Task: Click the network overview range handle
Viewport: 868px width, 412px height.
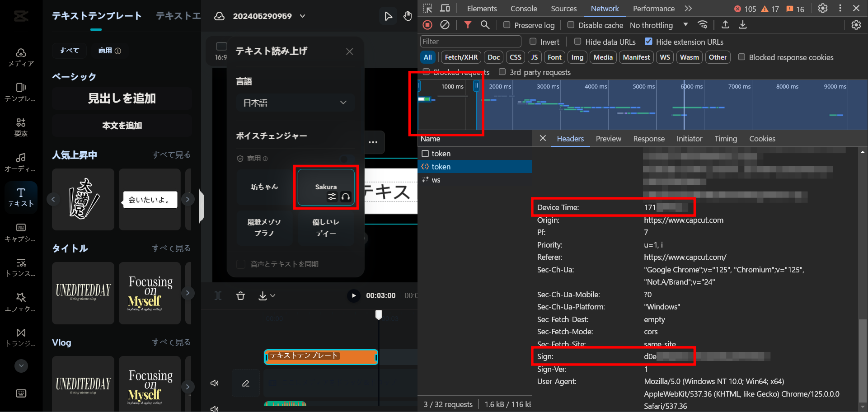Action: point(476,85)
